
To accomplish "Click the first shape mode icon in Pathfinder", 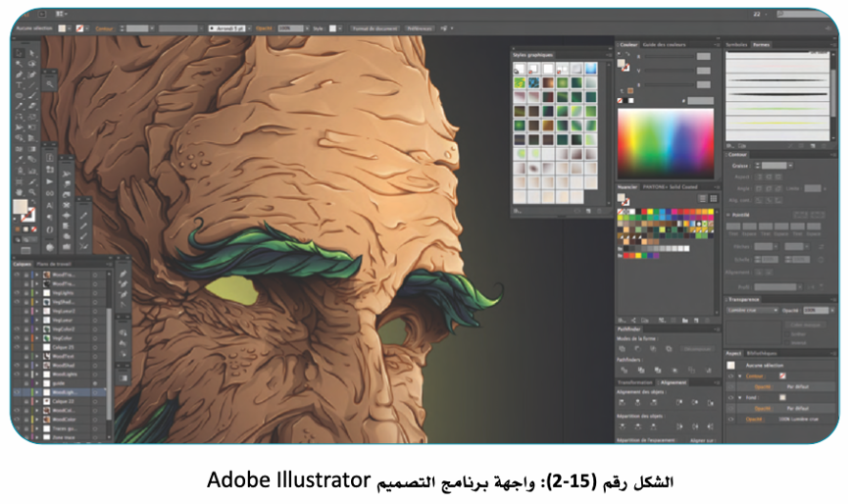I will (x=623, y=349).
